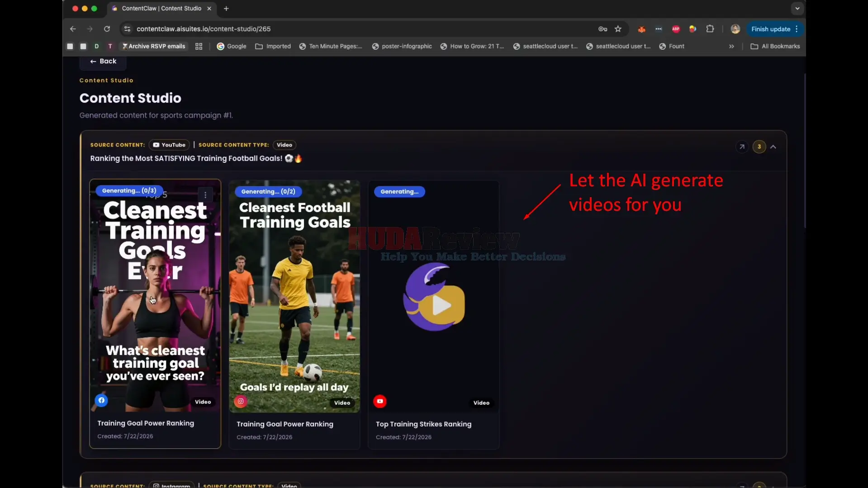The width and height of the screenshot is (868, 488).
Task: Open the browser Extensions puzzle icon
Action: point(710,29)
